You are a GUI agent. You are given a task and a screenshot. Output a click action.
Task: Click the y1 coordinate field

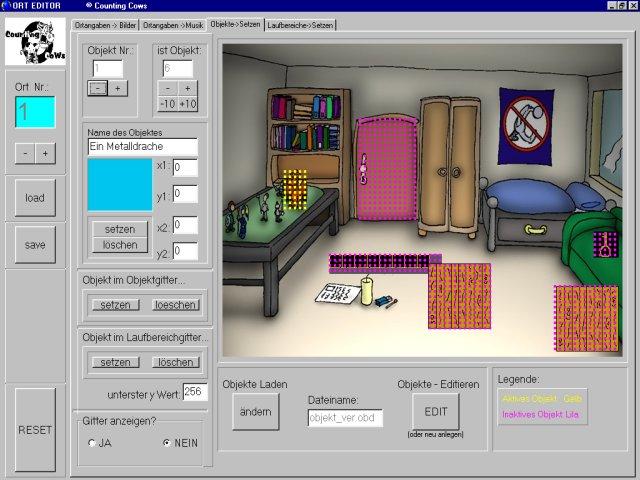coord(185,194)
